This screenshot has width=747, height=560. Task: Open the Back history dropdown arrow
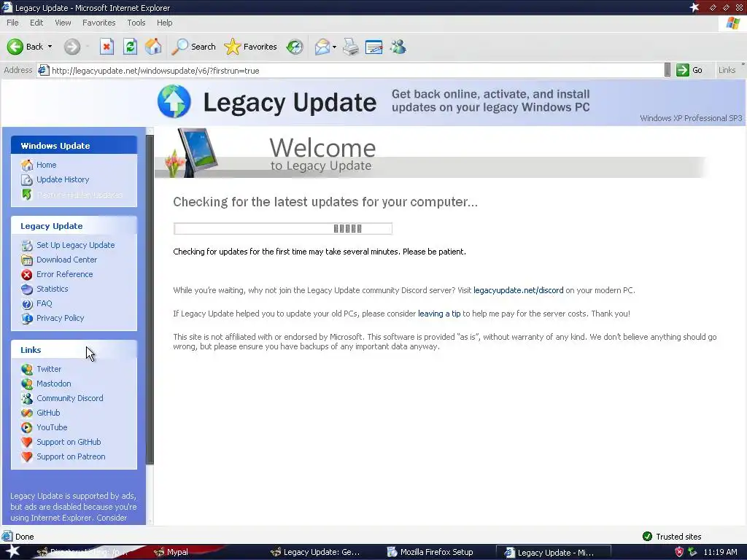pos(50,47)
